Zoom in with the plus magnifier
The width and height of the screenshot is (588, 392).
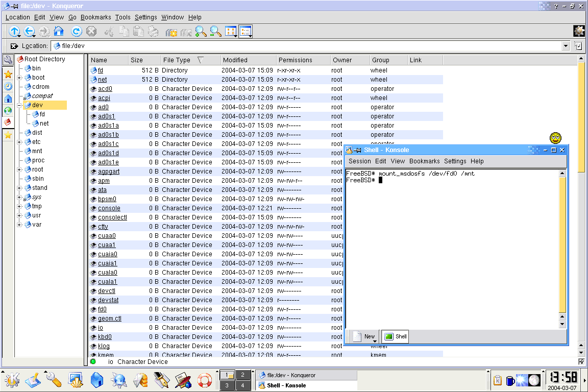click(x=201, y=32)
